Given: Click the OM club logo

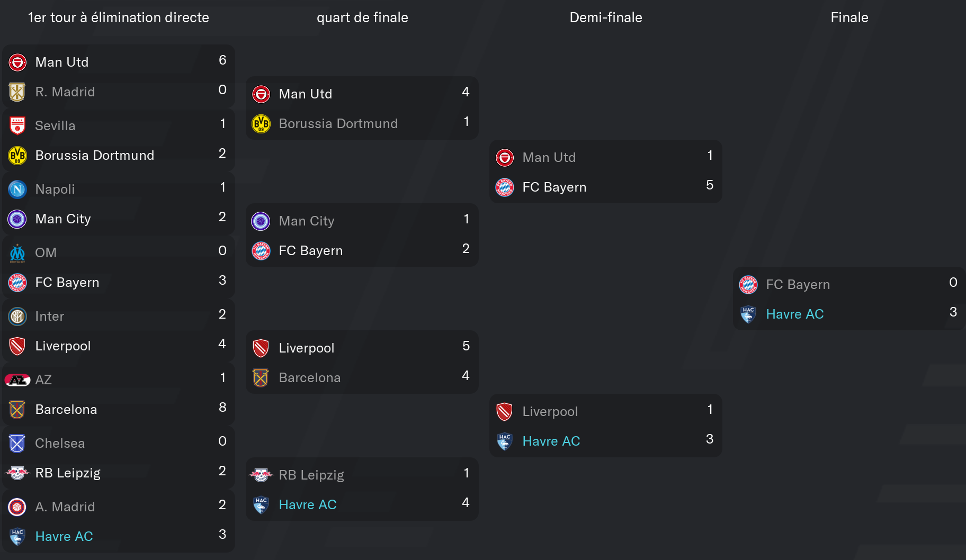Looking at the screenshot, I should 17,253.
